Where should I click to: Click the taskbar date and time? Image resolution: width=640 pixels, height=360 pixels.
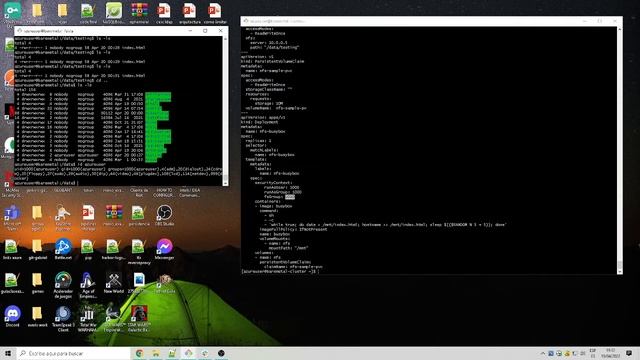point(611,353)
